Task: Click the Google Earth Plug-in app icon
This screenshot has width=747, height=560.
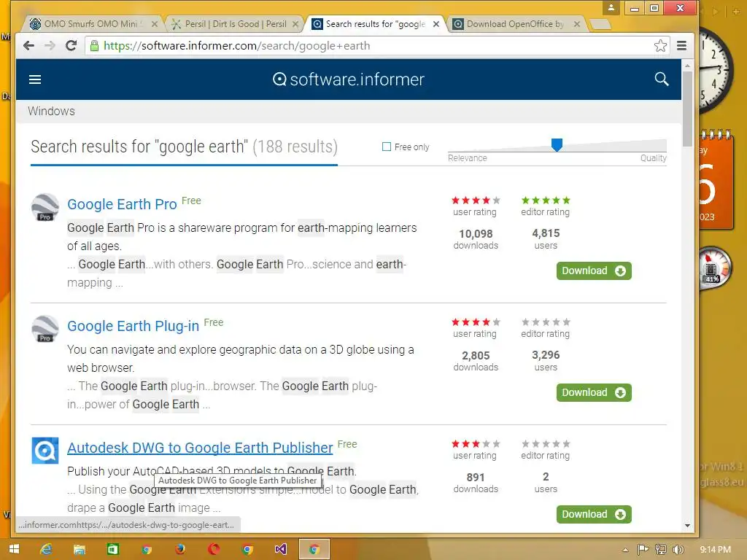Action: pyautogui.click(x=44, y=329)
